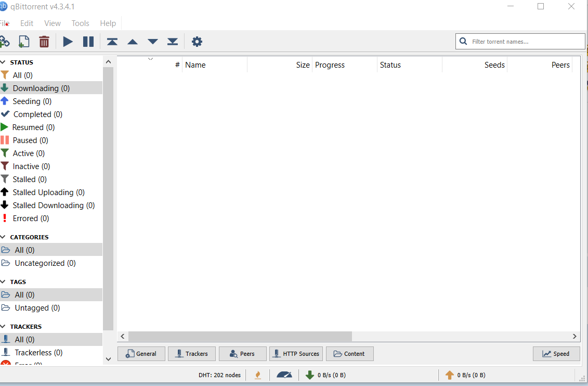Collapse the CATEGORIES section
Viewport: 588px width, 386px height.
[3, 237]
